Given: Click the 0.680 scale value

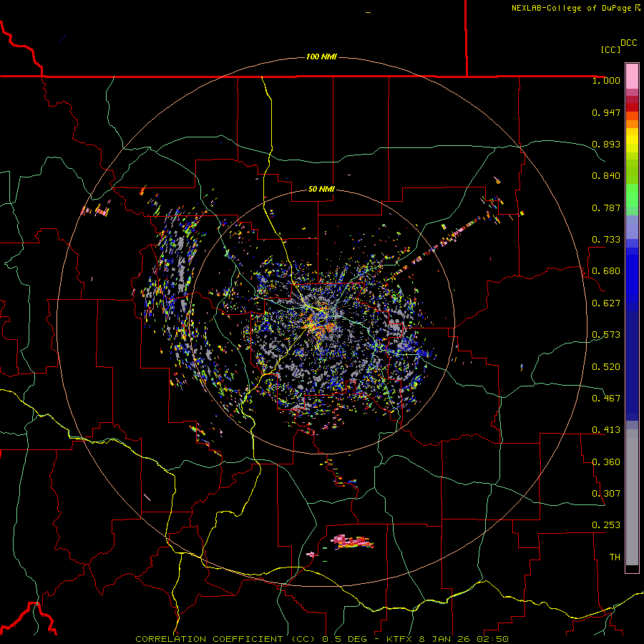Looking at the screenshot, I should pos(606,271).
